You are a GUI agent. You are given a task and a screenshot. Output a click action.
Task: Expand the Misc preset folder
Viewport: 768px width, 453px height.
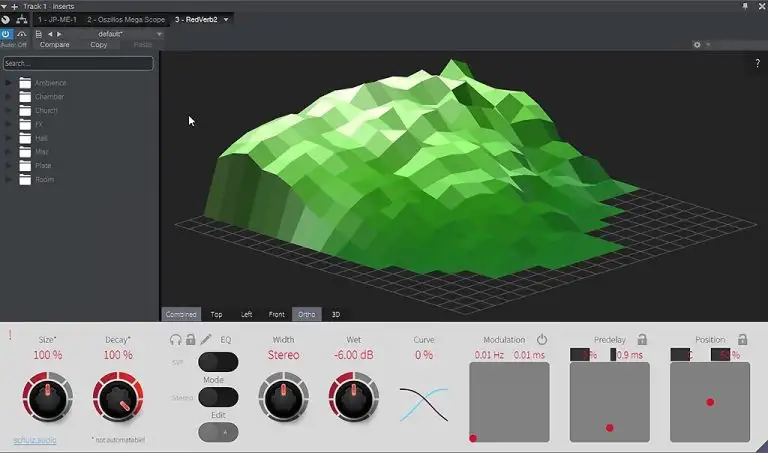pos(8,152)
